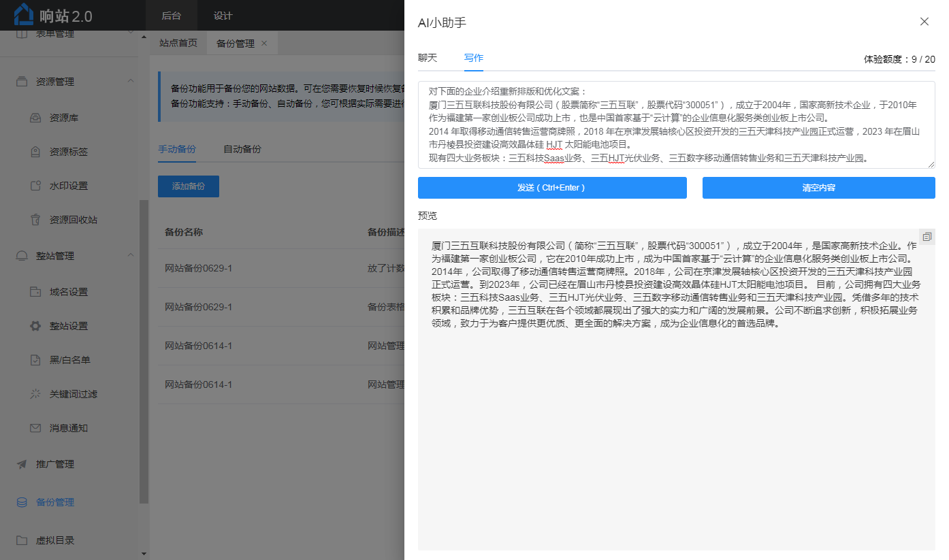Click the 资源标签 sidebar icon
The height and width of the screenshot is (560, 949).
coord(35,152)
